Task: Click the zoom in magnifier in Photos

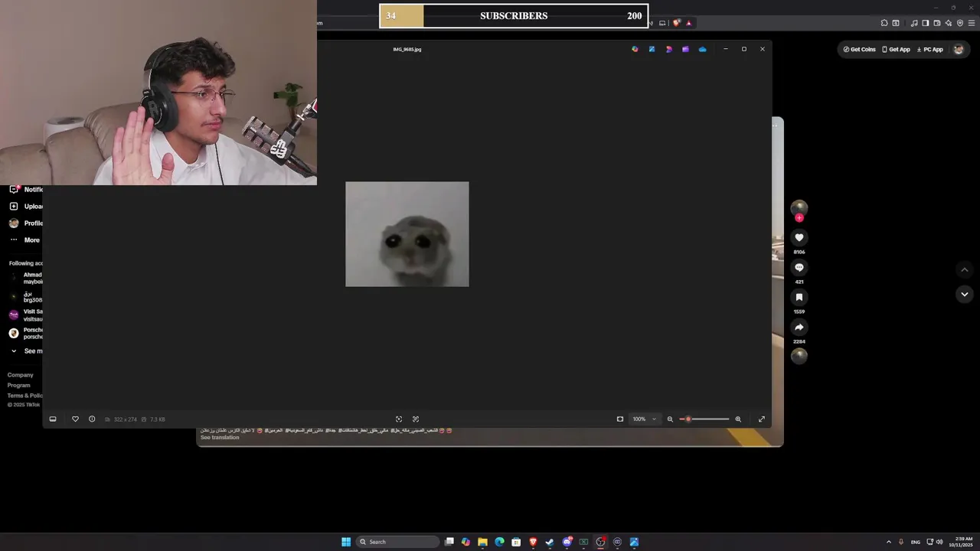Action: pos(738,419)
